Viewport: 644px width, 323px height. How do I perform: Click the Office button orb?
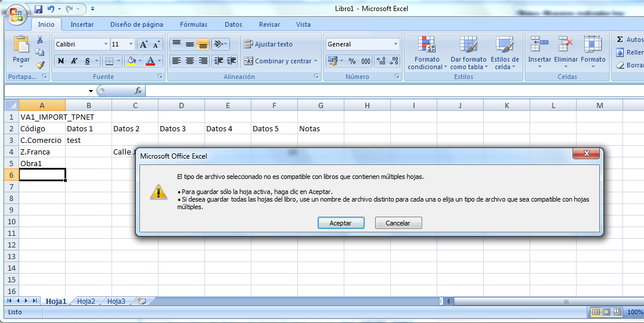point(17,15)
